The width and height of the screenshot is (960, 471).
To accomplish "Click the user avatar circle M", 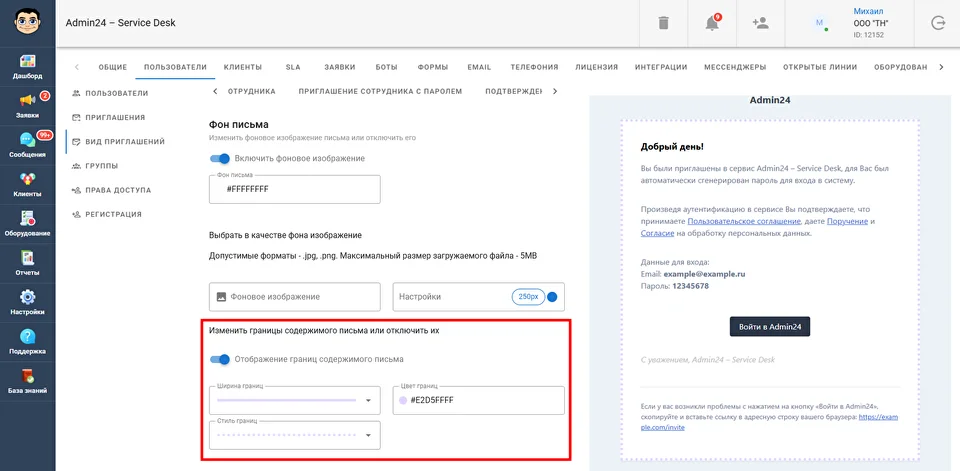I will [x=819, y=23].
